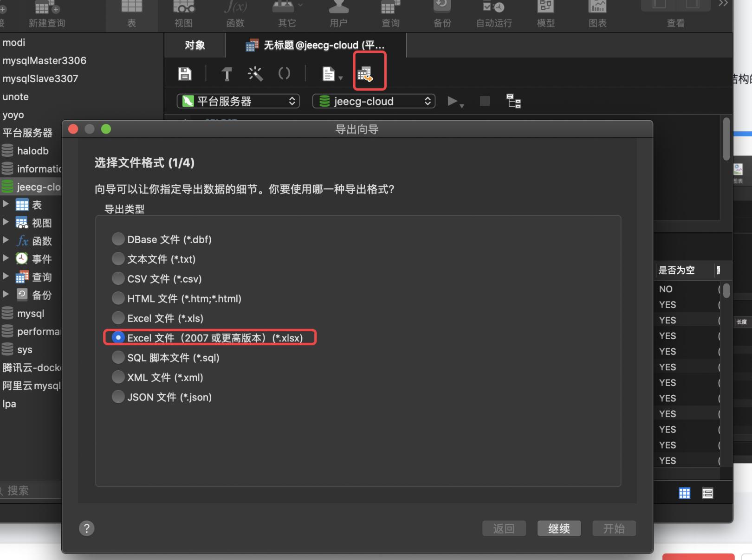Image resolution: width=752 pixels, height=560 pixels.
Task: Switch to grid view icon
Action: click(684, 493)
